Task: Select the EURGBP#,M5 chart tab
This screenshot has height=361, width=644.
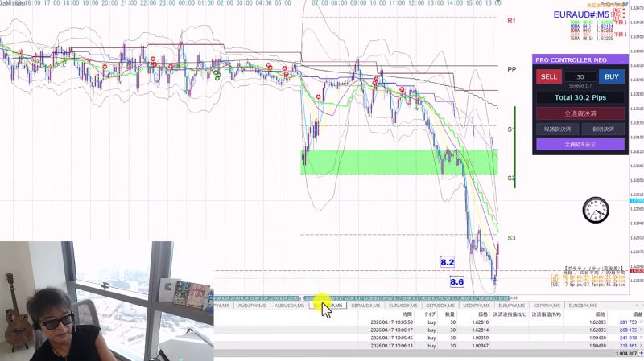Action: (582, 306)
